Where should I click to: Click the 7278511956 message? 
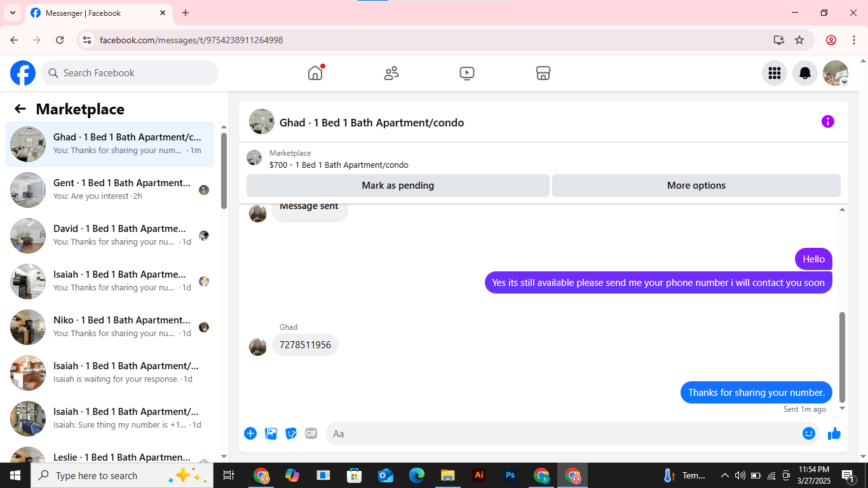305,345
